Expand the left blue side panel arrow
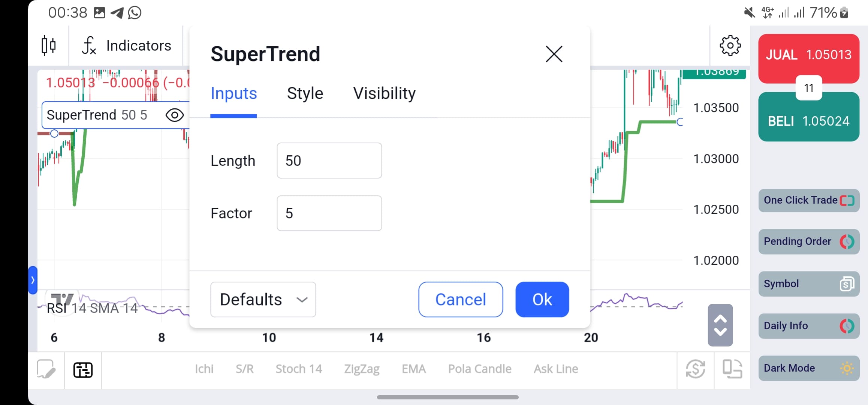The image size is (868, 405). tap(33, 280)
